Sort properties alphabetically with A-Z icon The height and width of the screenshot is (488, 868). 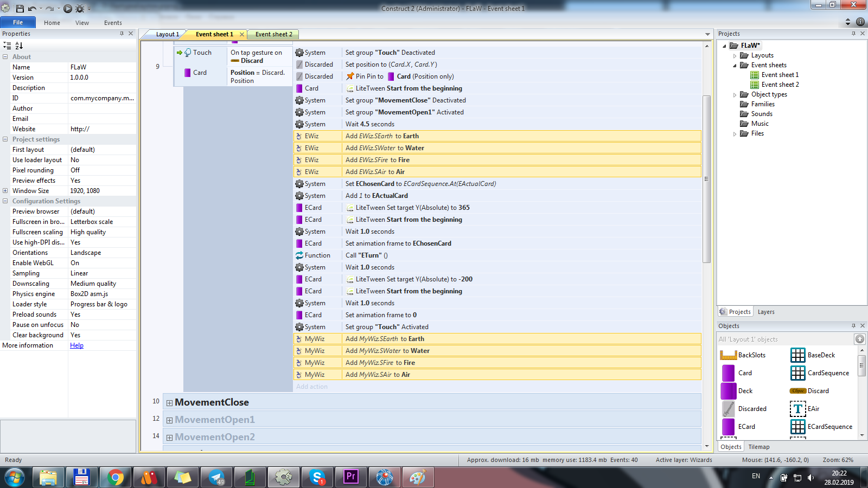pos(19,46)
